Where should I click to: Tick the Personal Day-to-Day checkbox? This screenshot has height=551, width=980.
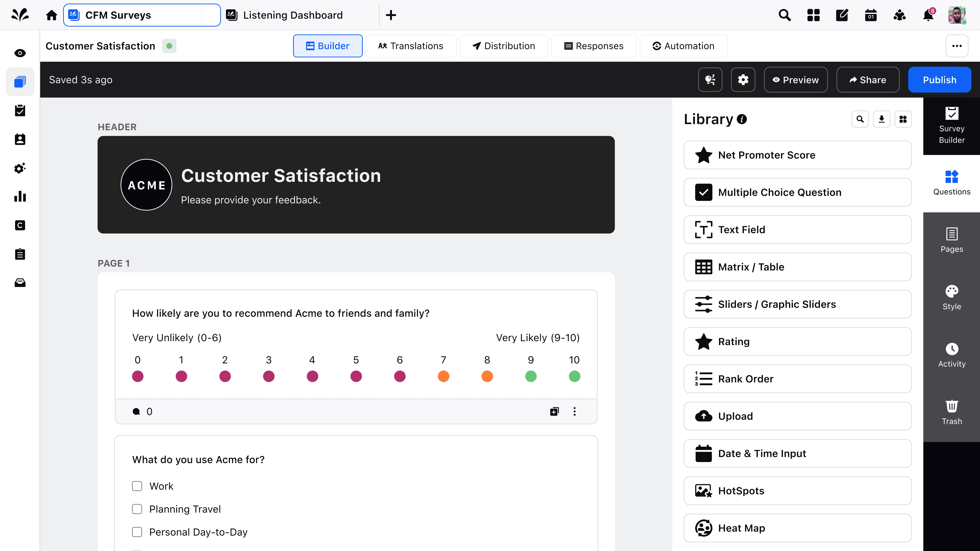(137, 532)
